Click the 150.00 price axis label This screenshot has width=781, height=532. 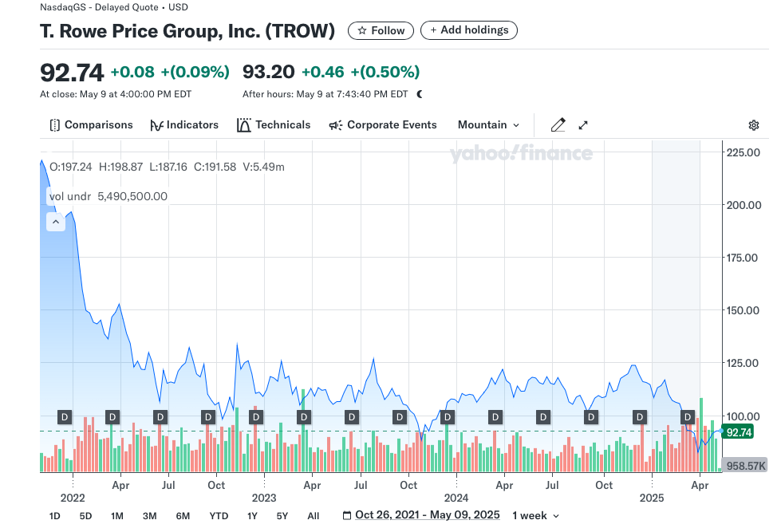744,310
